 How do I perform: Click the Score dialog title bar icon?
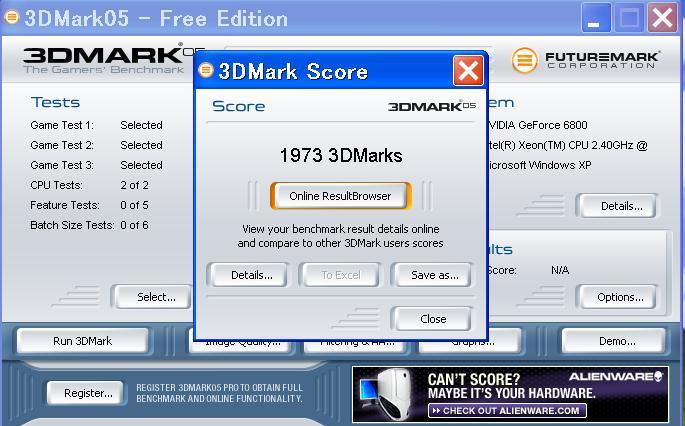click(205, 69)
